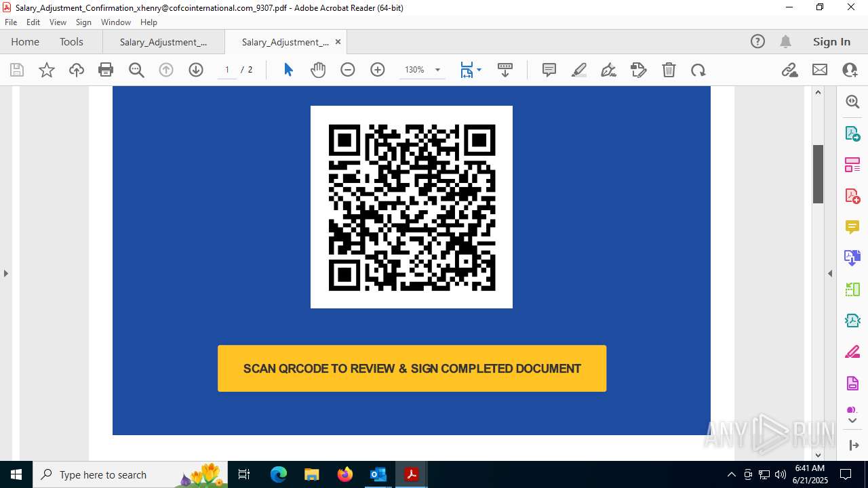Viewport: 868px width, 488px height.
Task: Add a sticky note comment
Action: (549, 70)
